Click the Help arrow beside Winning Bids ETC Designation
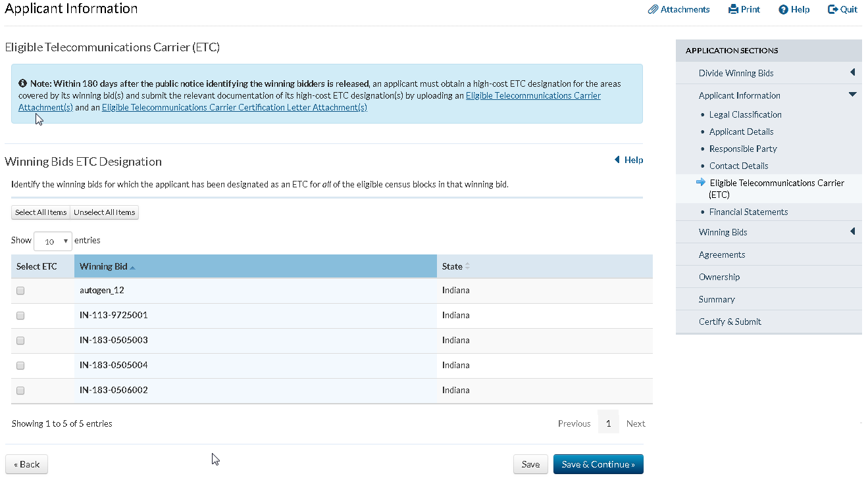 click(x=617, y=160)
